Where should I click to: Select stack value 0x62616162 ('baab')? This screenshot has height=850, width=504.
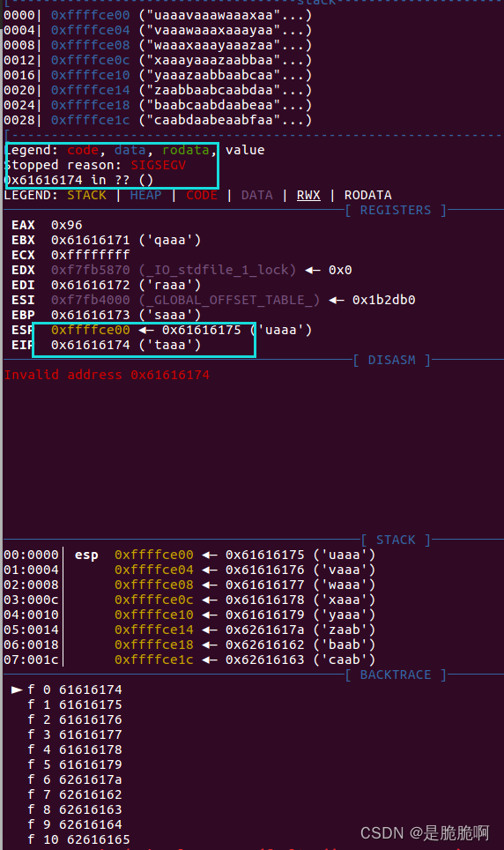300,645
